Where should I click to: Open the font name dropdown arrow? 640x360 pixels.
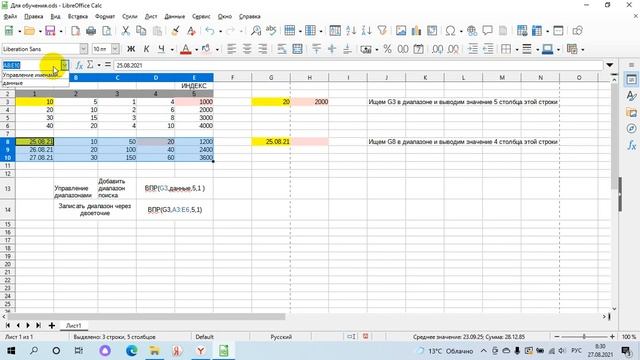[x=83, y=49]
